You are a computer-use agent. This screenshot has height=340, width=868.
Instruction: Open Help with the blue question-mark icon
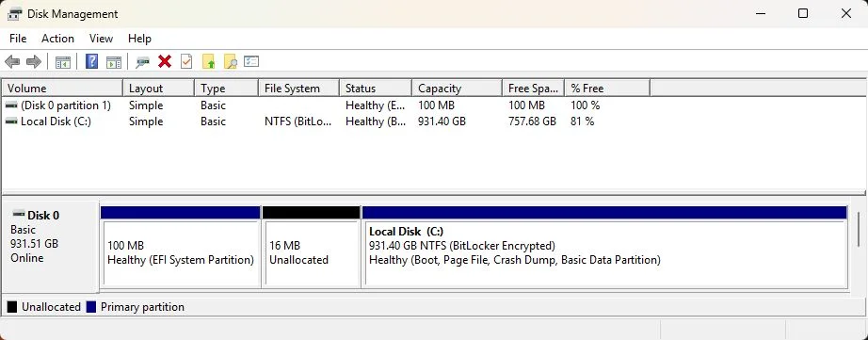92,61
